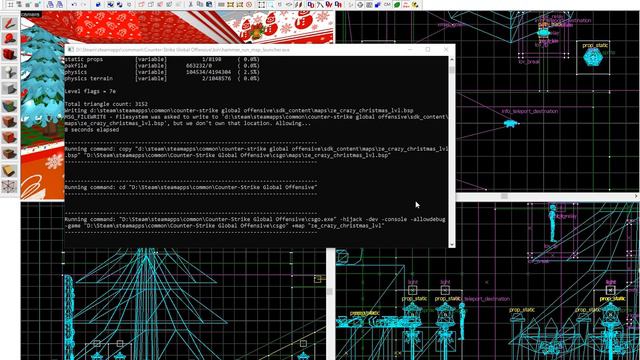
Task: Click the scroll-down arrow in console window
Action: [451, 244]
